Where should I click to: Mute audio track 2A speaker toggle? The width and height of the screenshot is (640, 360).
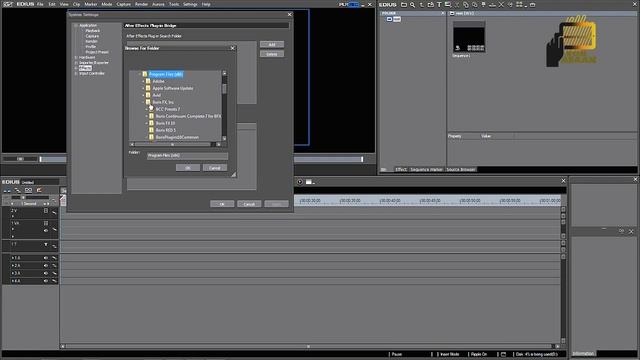[x=46, y=266]
